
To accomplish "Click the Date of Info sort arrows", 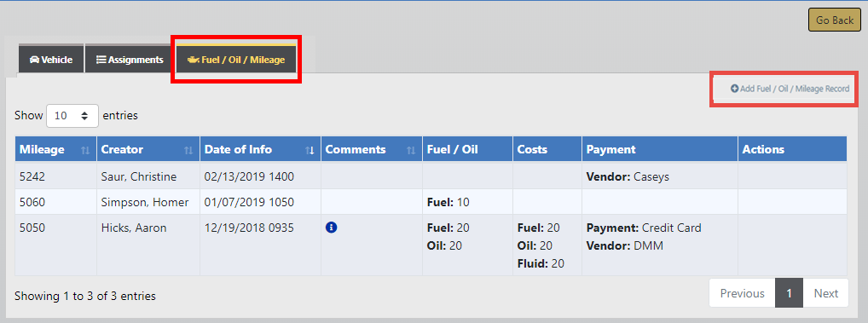I will pos(310,150).
